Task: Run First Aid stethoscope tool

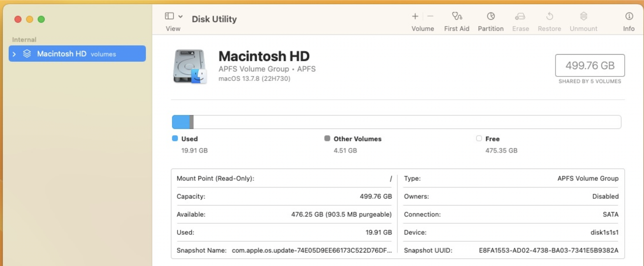Action: coord(457,16)
